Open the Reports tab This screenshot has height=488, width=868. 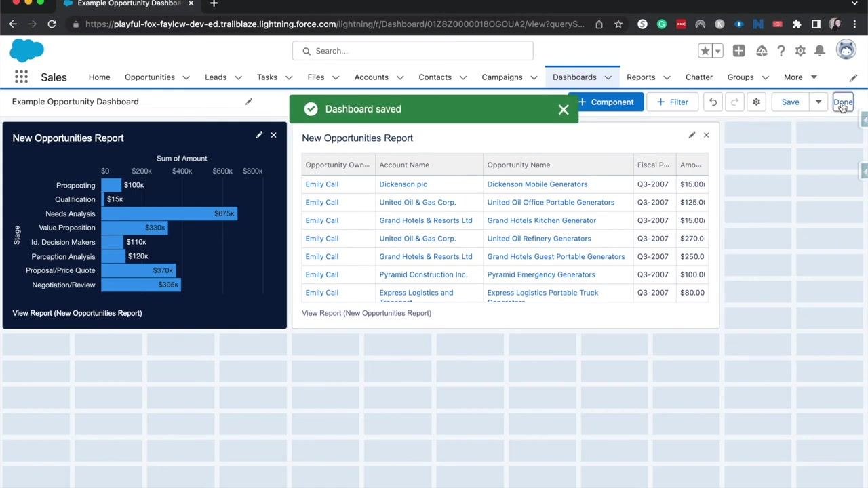641,77
